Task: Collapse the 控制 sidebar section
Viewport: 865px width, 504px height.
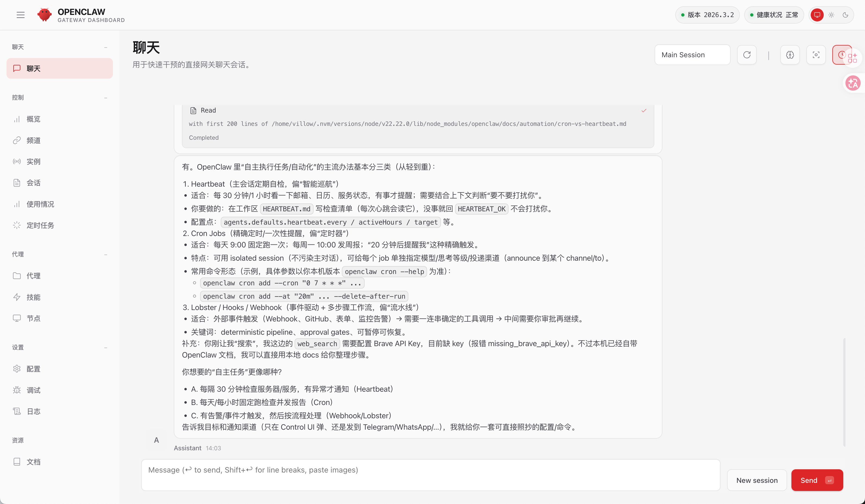Action: 106,98
